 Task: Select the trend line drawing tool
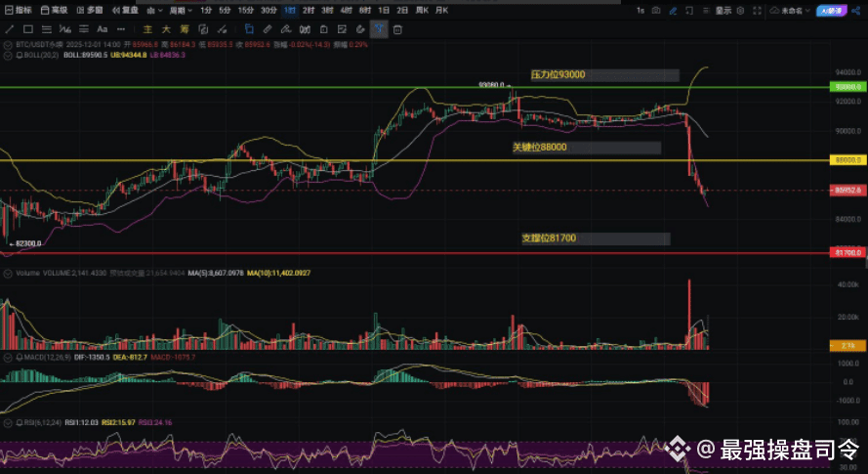[x=10, y=29]
